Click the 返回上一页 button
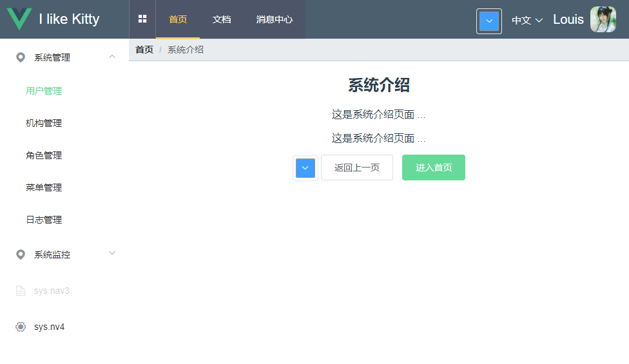 (x=357, y=168)
